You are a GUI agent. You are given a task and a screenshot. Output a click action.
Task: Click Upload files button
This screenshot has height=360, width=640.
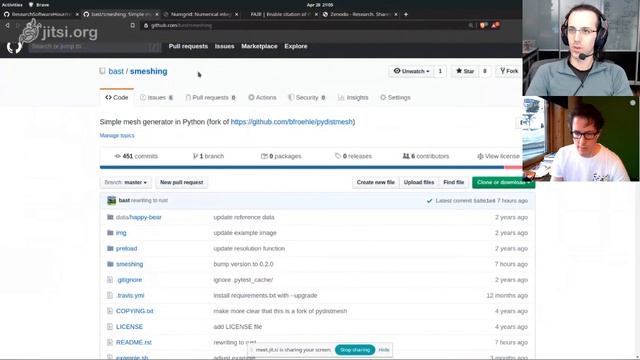pos(419,182)
